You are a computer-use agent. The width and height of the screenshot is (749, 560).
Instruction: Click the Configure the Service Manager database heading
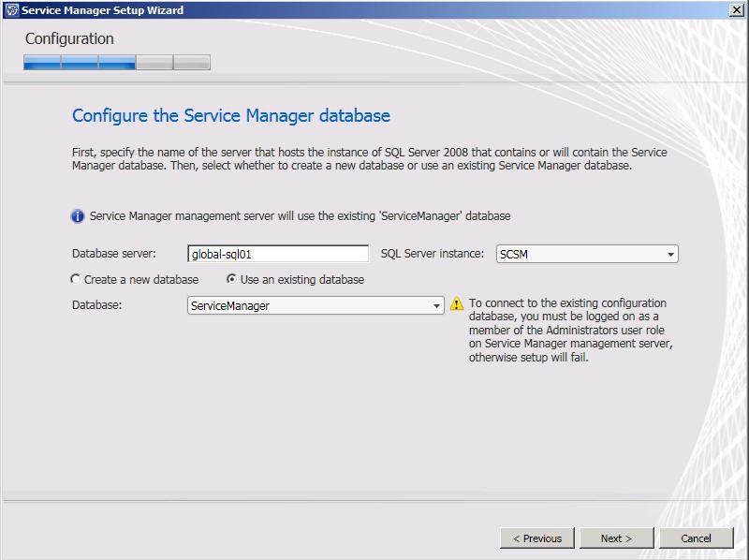pyautogui.click(x=230, y=116)
